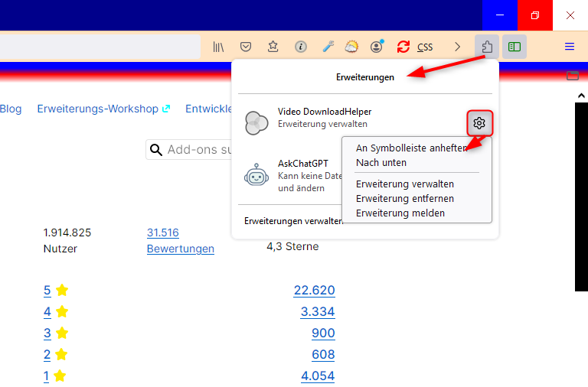Click the bookmark star toolbar icon

273,47
